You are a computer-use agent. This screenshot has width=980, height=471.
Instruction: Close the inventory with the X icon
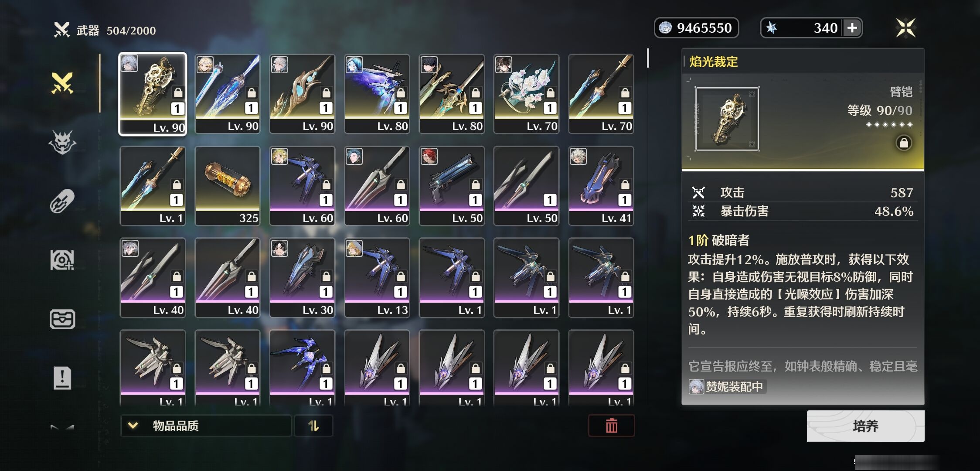pyautogui.click(x=905, y=28)
